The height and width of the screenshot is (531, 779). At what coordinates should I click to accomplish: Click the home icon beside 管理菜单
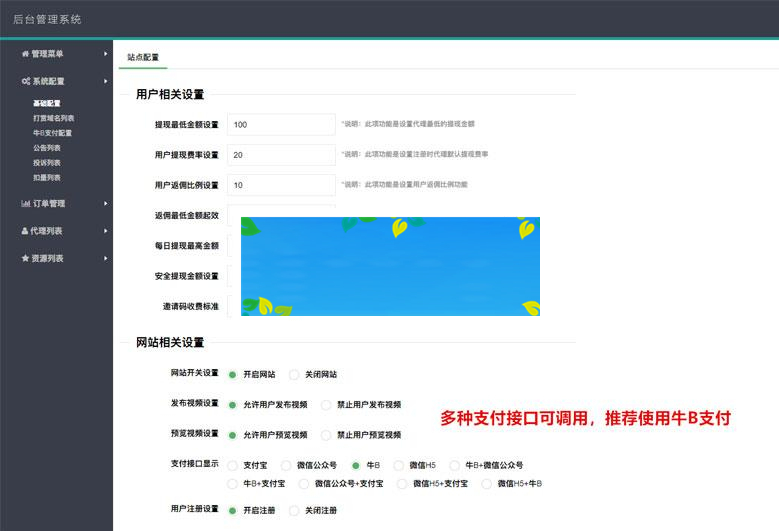25,54
